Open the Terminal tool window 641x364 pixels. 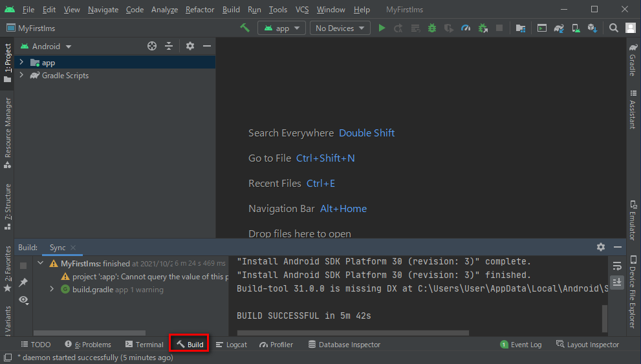144,345
